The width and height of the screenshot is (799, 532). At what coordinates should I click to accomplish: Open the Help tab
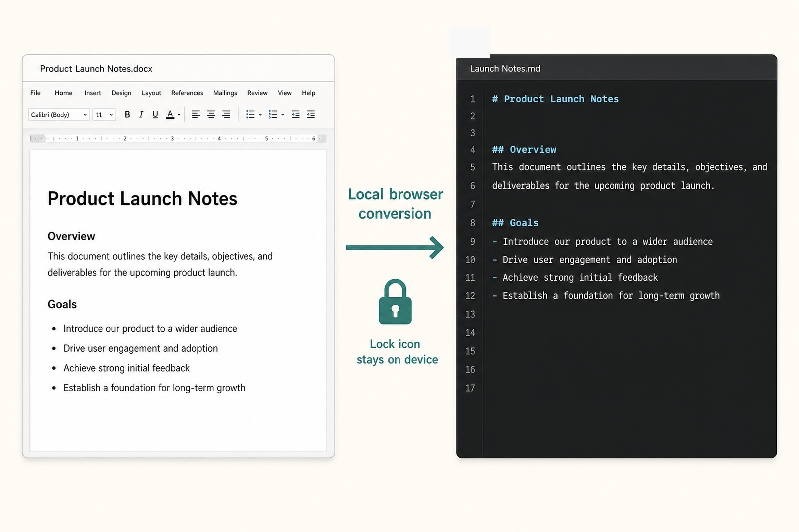[x=308, y=93]
